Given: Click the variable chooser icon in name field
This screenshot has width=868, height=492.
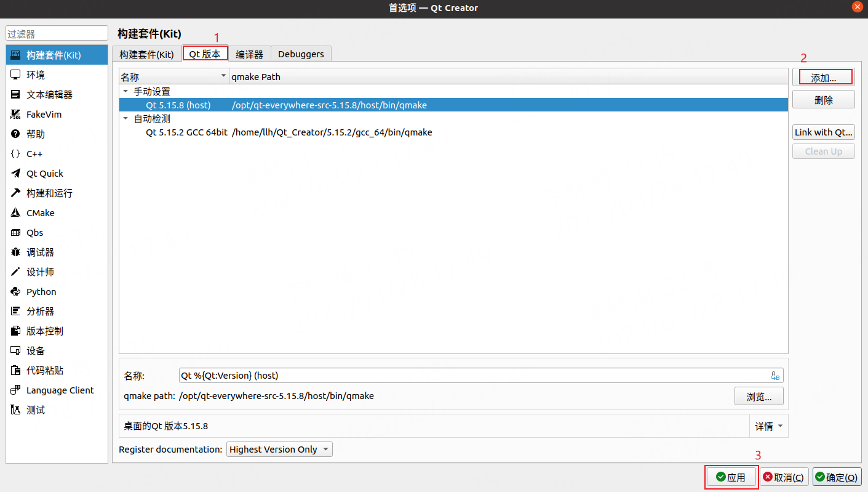Looking at the screenshot, I should click(775, 376).
